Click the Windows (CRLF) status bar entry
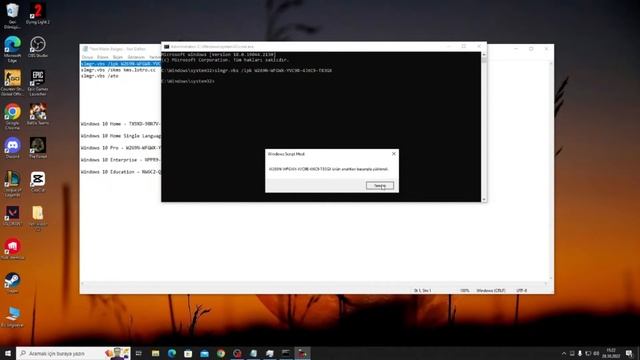The height and width of the screenshot is (360, 640). point(491,290)
